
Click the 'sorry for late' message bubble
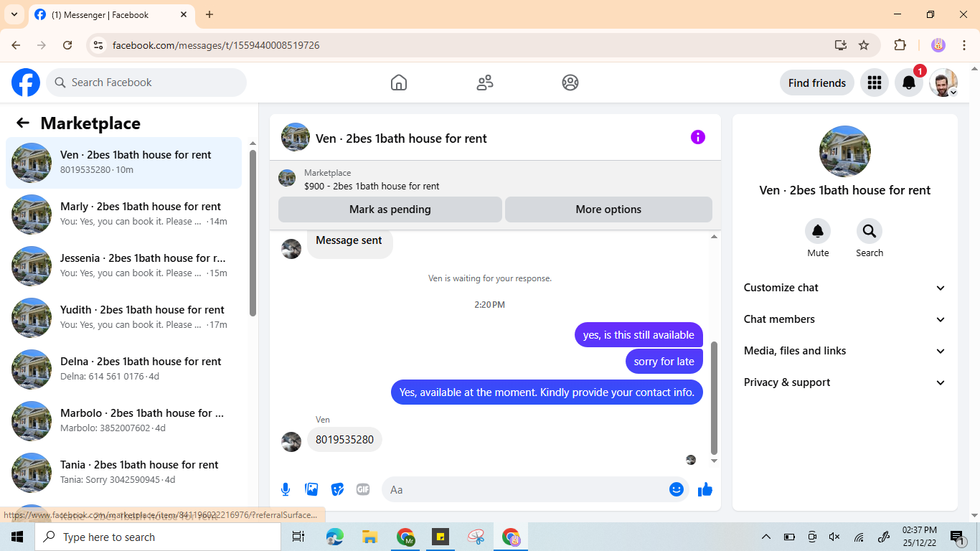pos(664,362)
